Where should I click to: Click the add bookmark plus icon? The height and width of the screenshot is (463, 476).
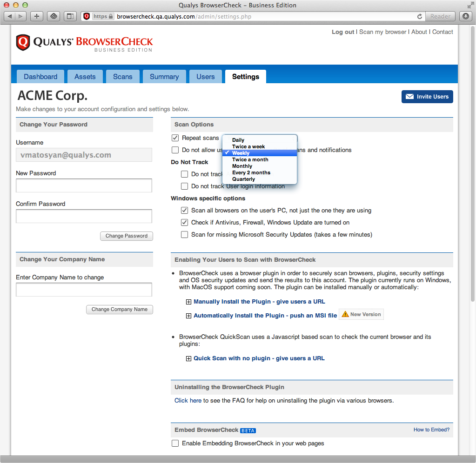click(x=36, y=16)
